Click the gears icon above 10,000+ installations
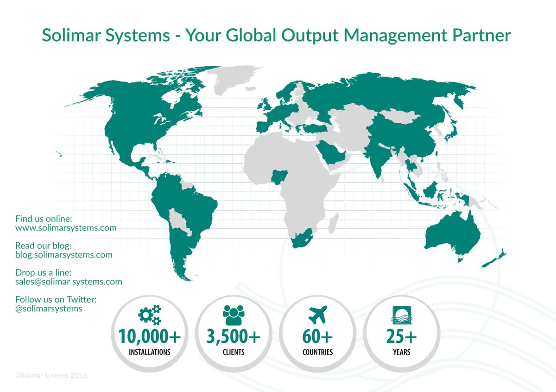556x392 pixels. click(x=150, y=314)
